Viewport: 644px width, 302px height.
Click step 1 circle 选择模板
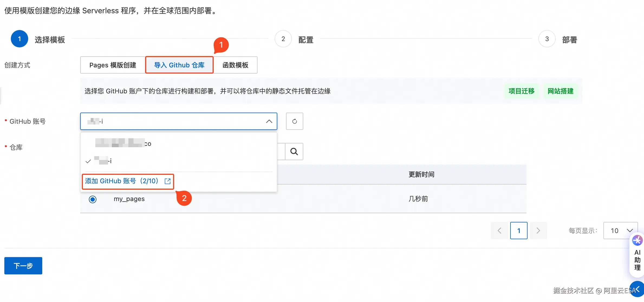(x=19, y=39)
